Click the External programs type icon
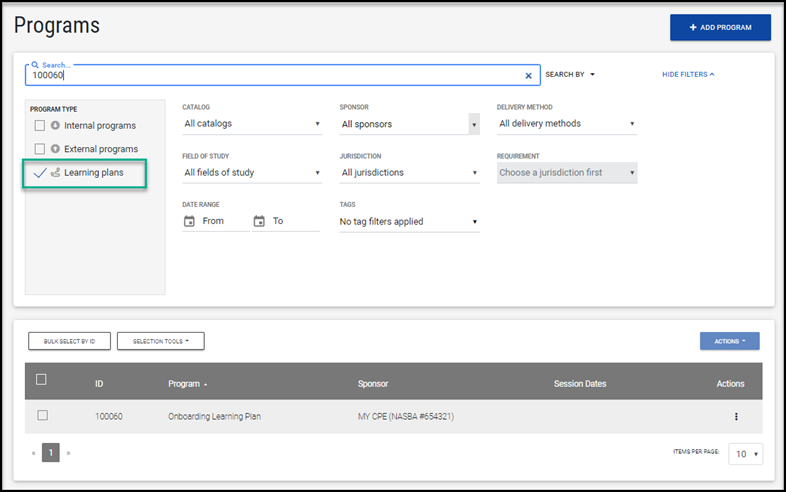This screenshot has width=786, height=492. (55, 149)
